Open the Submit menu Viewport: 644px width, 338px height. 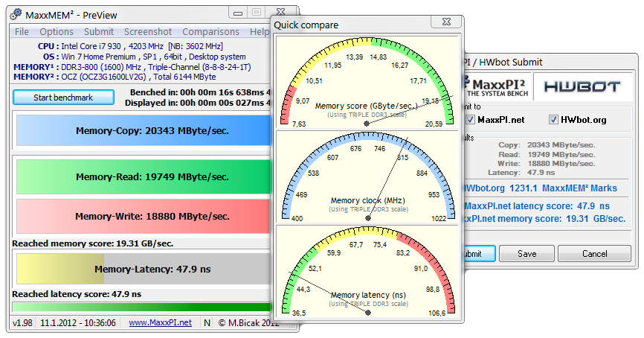(99, 32)
